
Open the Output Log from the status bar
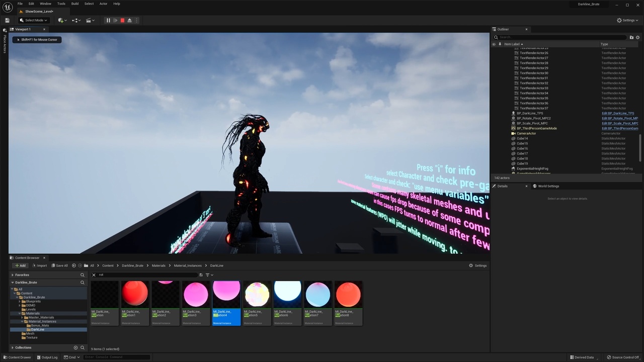(46, 357)
